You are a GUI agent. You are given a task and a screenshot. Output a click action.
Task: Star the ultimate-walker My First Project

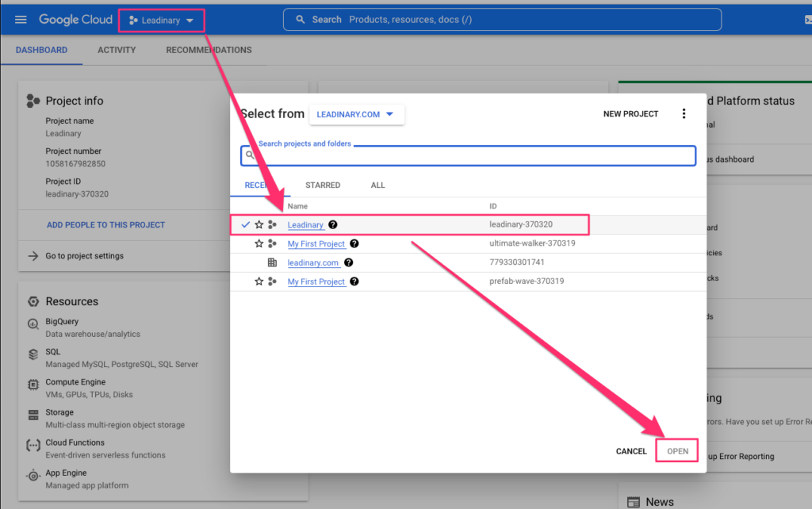(x=259, y=243)
